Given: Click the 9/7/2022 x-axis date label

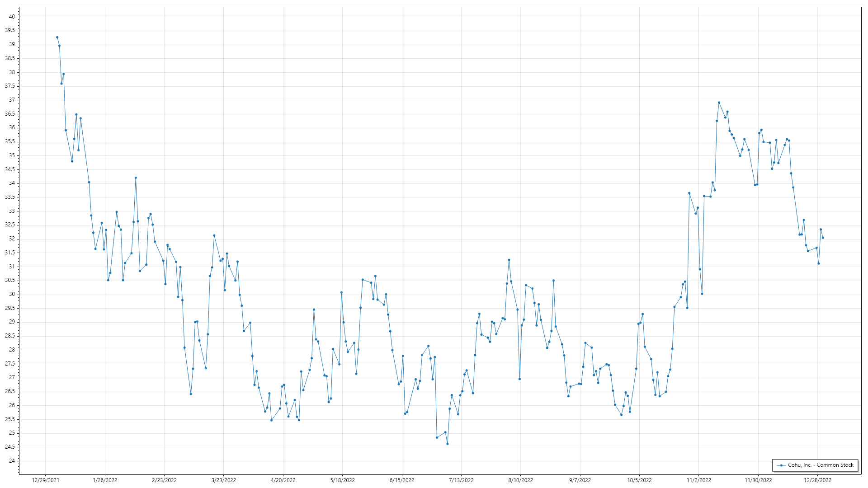Looking at the screenshot, I should pos(580,480).
